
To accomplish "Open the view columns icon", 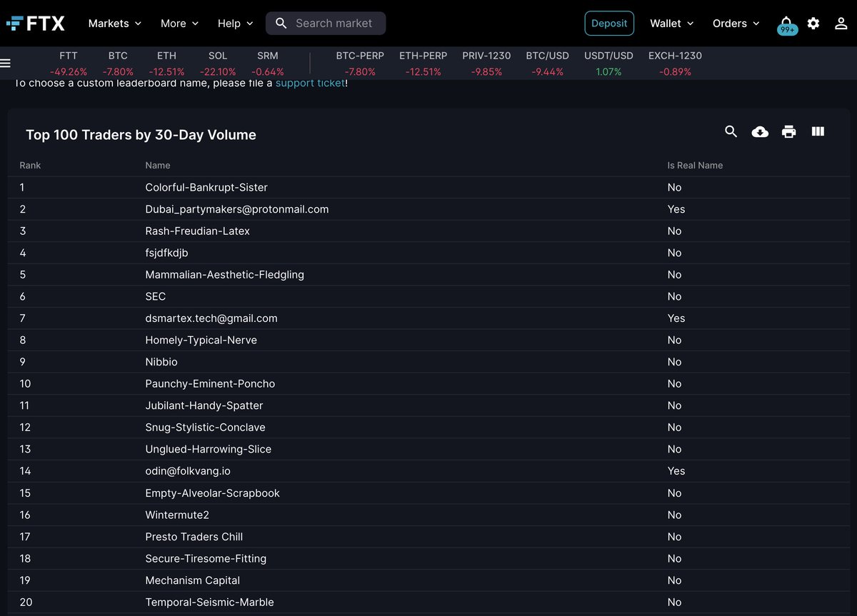I will (x=818, y=131).
